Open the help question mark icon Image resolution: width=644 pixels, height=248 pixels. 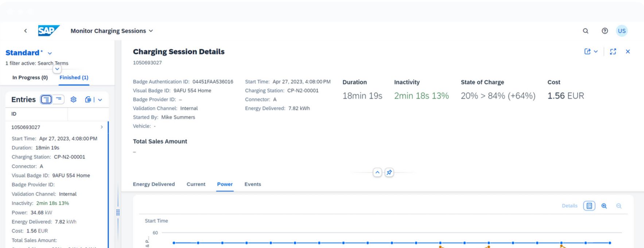[x=605, y=31]
